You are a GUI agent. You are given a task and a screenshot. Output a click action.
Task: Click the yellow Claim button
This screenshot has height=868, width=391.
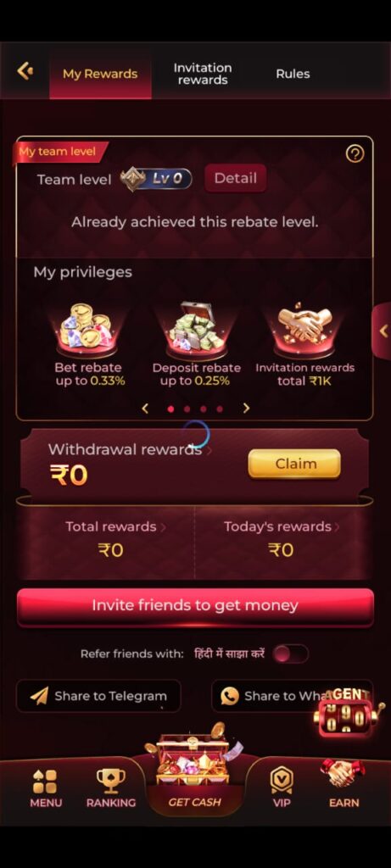294,464
